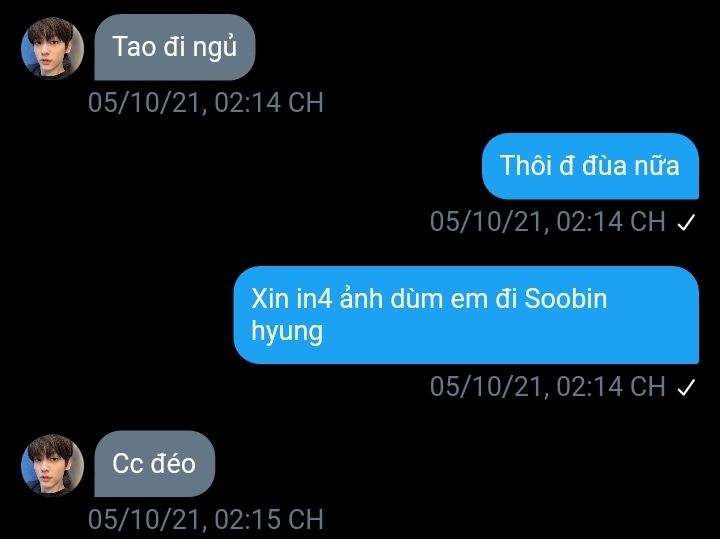Open the sender's avatar beside "Tao đi ngủ"

pyautogui.click(x=52, y=48)
